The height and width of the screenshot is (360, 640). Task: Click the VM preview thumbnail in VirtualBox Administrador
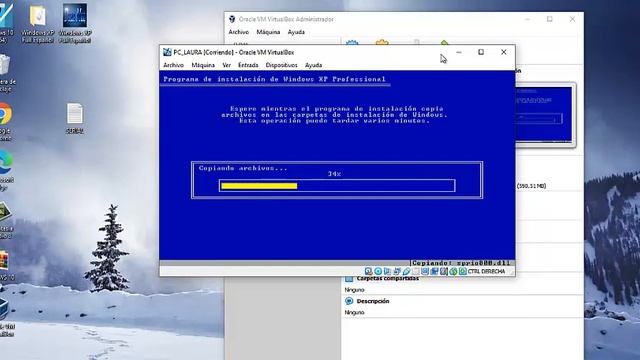click(x=544, y=114)
